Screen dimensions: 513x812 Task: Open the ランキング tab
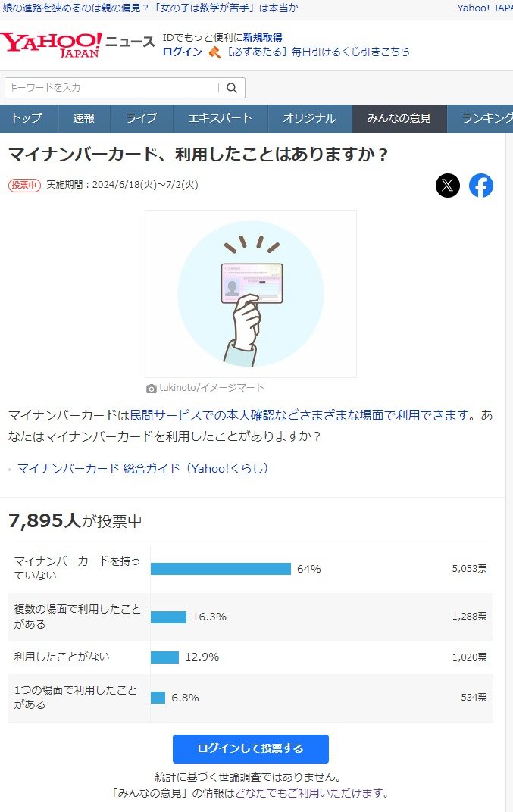pos(480,119)
